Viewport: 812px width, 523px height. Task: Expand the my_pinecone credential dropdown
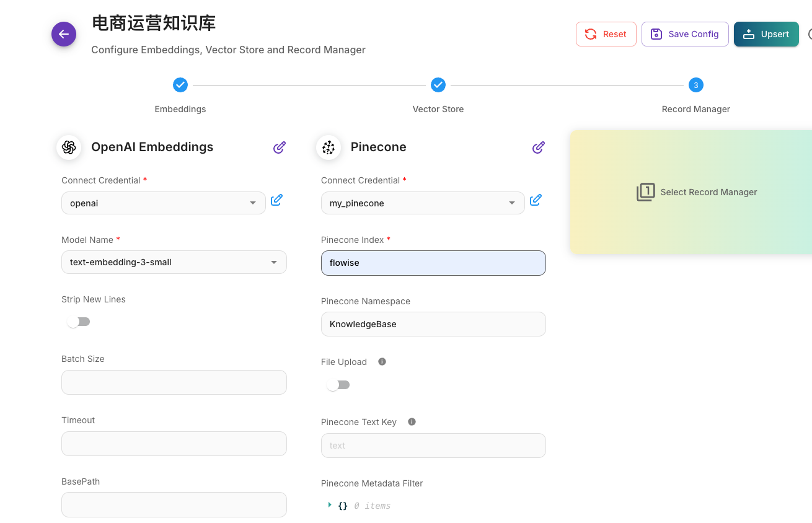tap(422, 203)
